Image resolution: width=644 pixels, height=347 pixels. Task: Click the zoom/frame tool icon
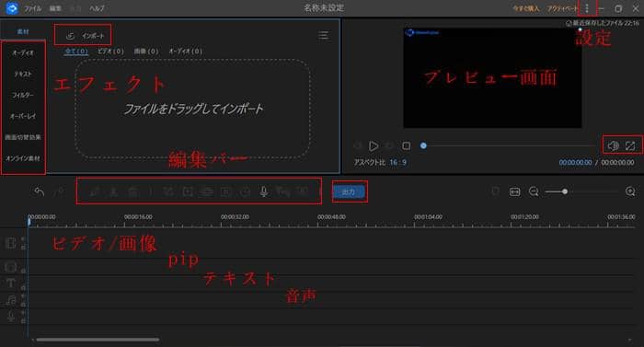point(188,191)
